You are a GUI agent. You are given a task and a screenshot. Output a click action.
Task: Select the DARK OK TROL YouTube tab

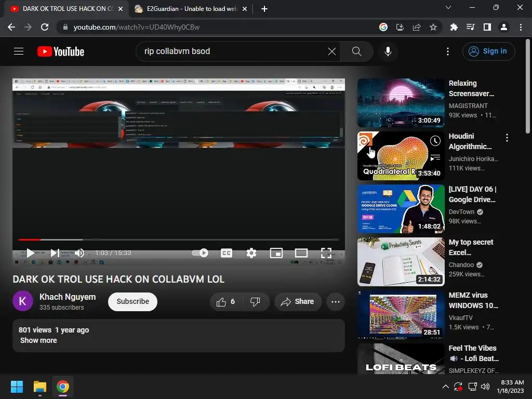point(66,9)
